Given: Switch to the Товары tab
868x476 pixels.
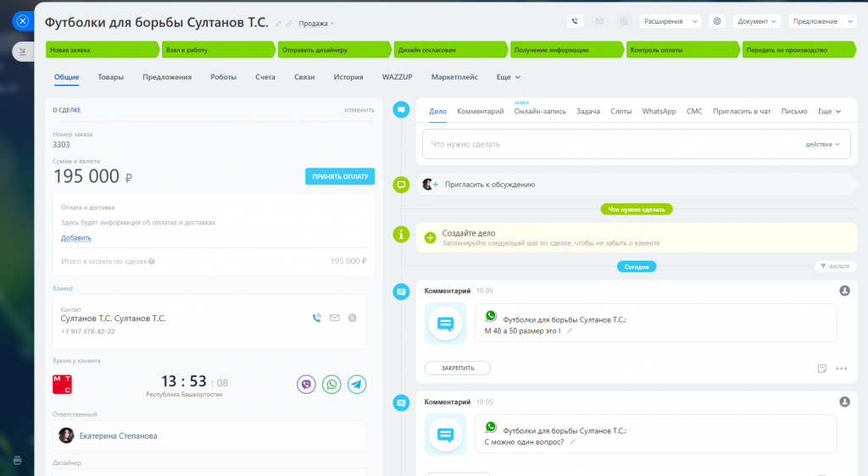Looking at the screenshot, I should coord(111,77).
